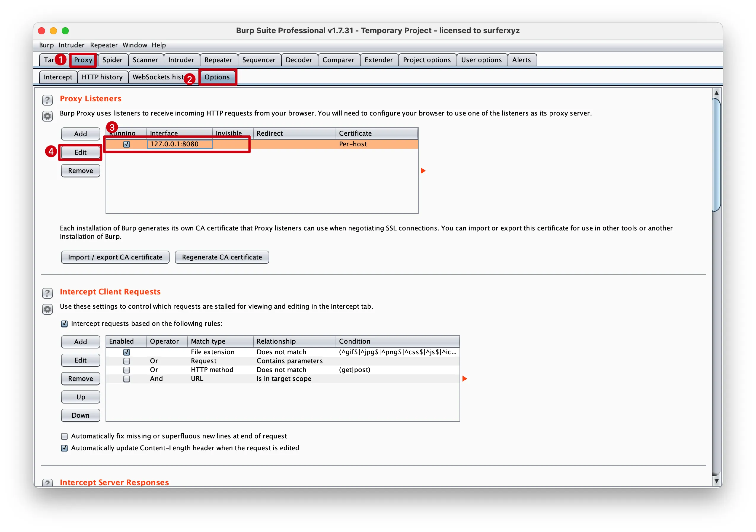Enable automatically fix missing new lines option
Viewport: 756px width, 532px height.
point(65,436)
